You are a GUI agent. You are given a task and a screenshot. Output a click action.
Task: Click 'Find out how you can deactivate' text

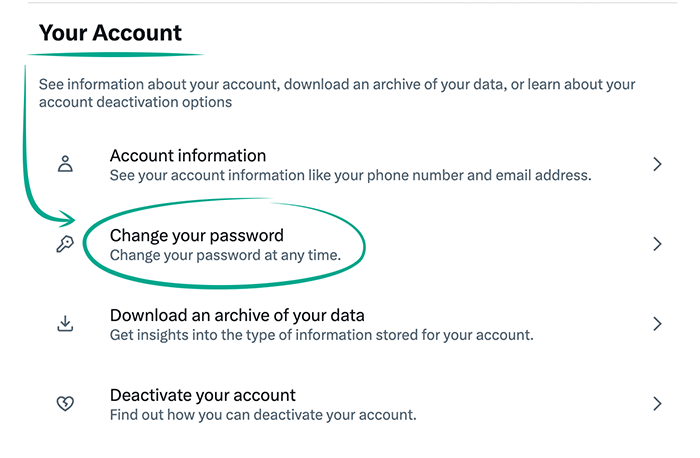[x=262, y=414]
